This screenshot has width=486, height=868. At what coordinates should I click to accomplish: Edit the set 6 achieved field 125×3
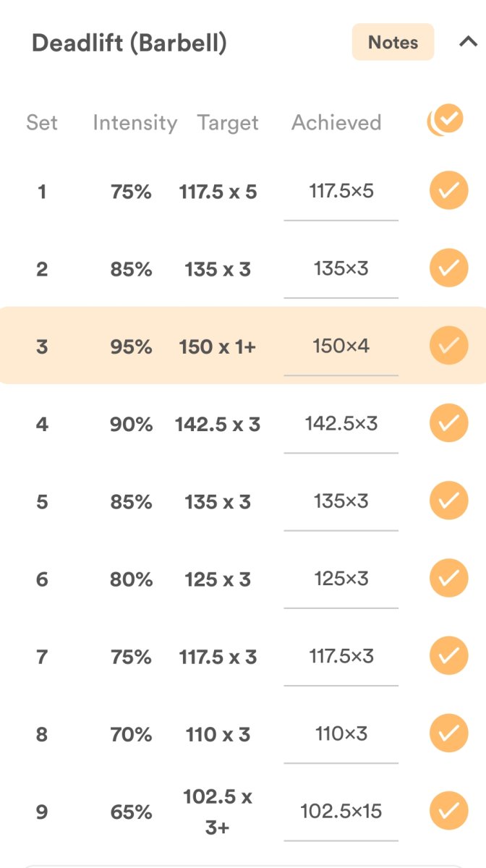point(341,579)
